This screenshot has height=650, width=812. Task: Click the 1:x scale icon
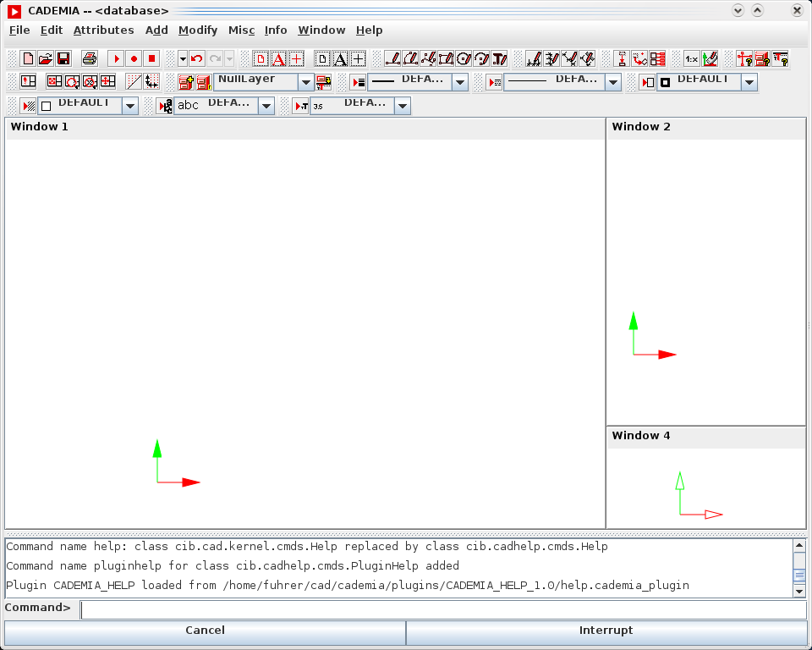pos(691,59)
